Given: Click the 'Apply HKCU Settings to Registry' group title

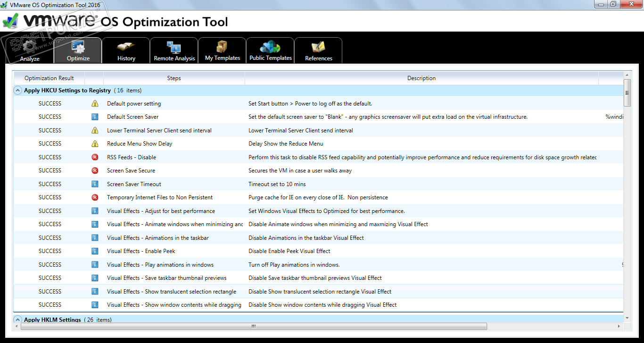Looking at the screenshot, I should pyautogui.click(x=67, y=90).
